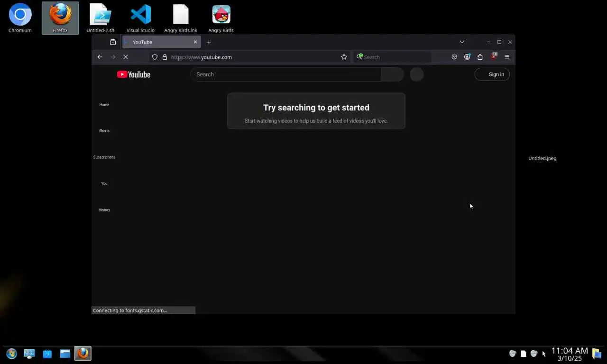Select the Untitled.jpeg desktop file
This screenshot has height=364, width=607.
543,158
